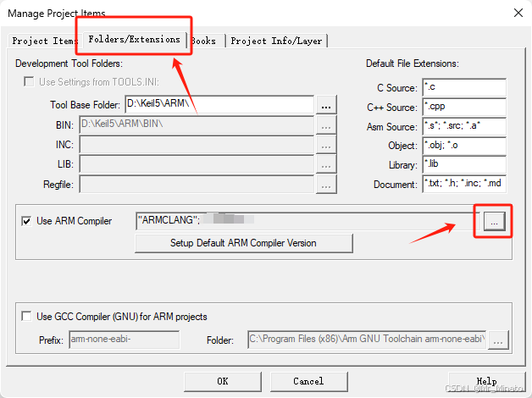Edit the C Source extension field
The height and width of the screenshot is (398, 532).
[464, 87]
